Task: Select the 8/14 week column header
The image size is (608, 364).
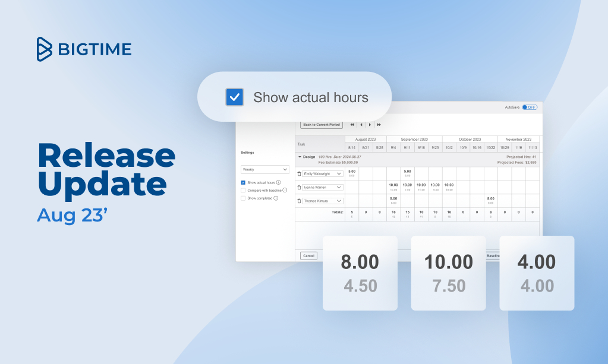Action: point(352,147)
